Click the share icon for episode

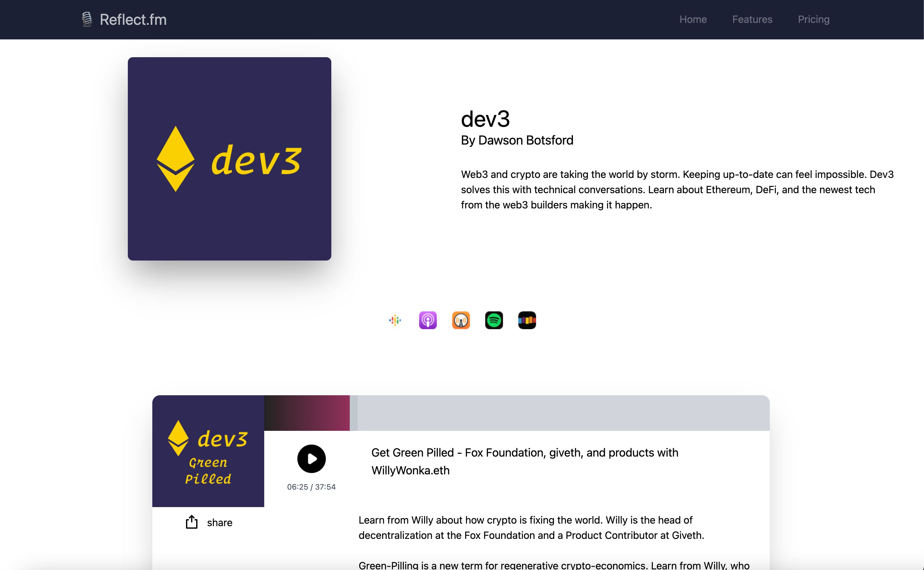coord(191,522)
